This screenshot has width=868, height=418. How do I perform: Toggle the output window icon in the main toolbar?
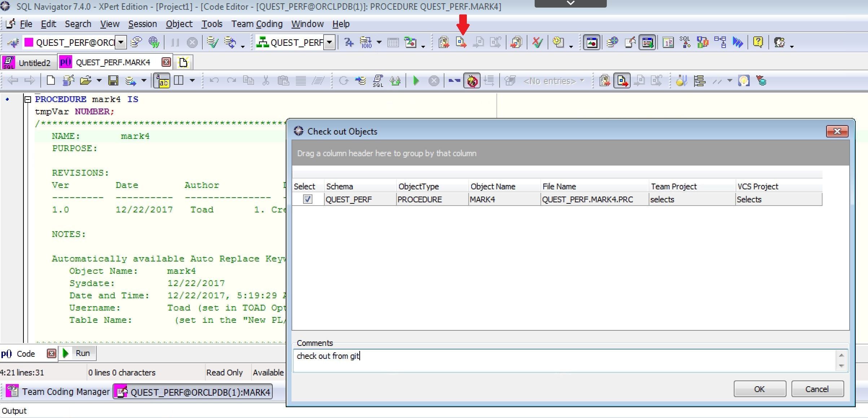pos(647,43)
